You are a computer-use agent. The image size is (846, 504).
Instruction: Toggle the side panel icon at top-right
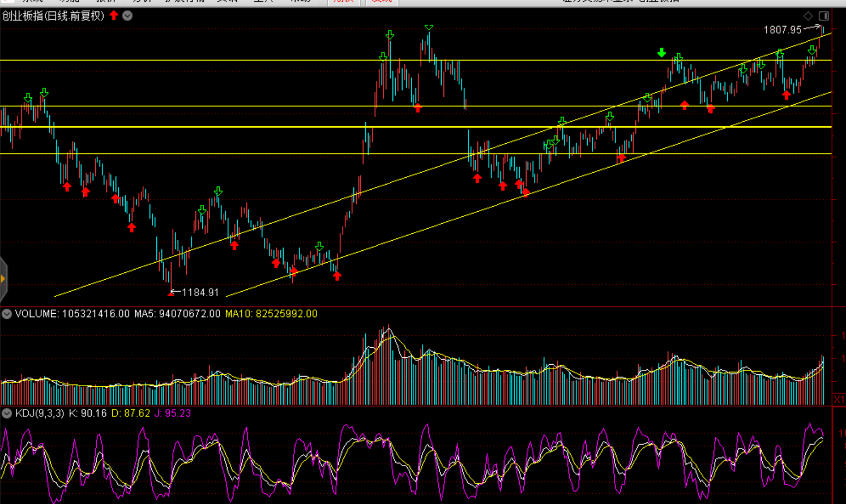(x=824, y=16)
